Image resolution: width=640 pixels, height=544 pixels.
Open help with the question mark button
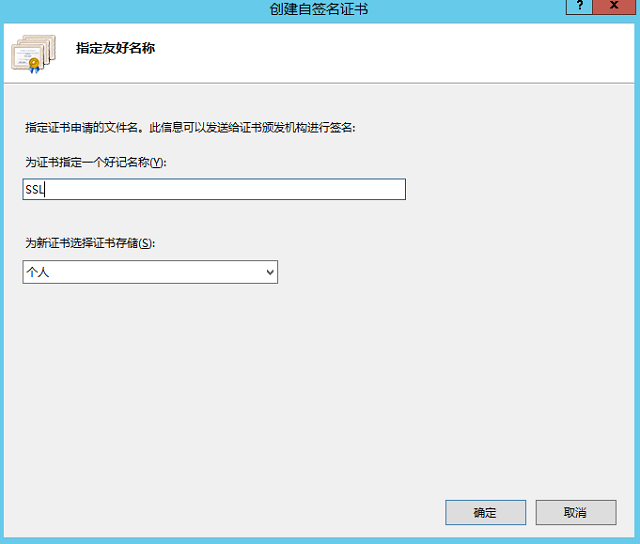coord(579,7)
